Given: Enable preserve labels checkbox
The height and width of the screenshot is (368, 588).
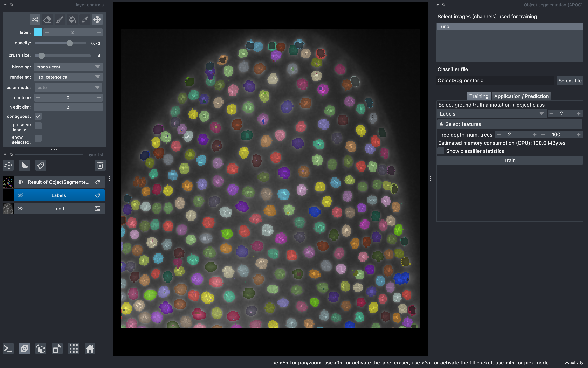Looking at the screenshot, I should point(38,126).
